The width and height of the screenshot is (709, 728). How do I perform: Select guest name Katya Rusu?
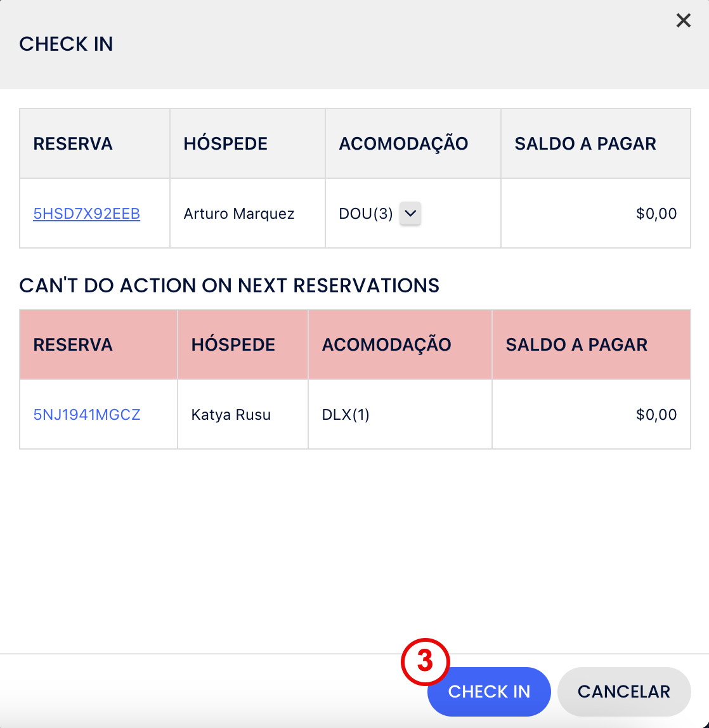(x=231, y=415)
